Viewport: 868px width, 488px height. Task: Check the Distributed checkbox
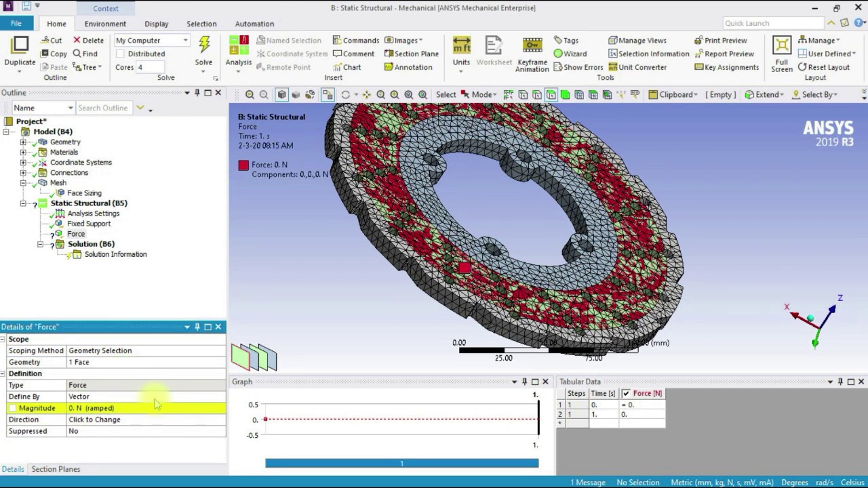[x=120, y=54]
